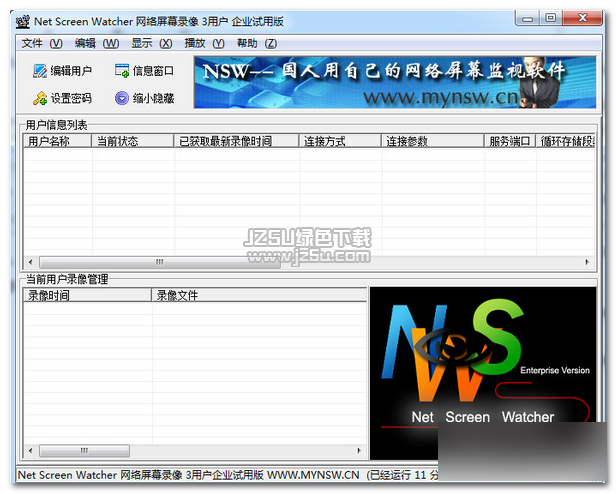This screenshot has height=494, width=616.
Task: Click recording list scrollbar left arrow
Action: coord(31,450)
